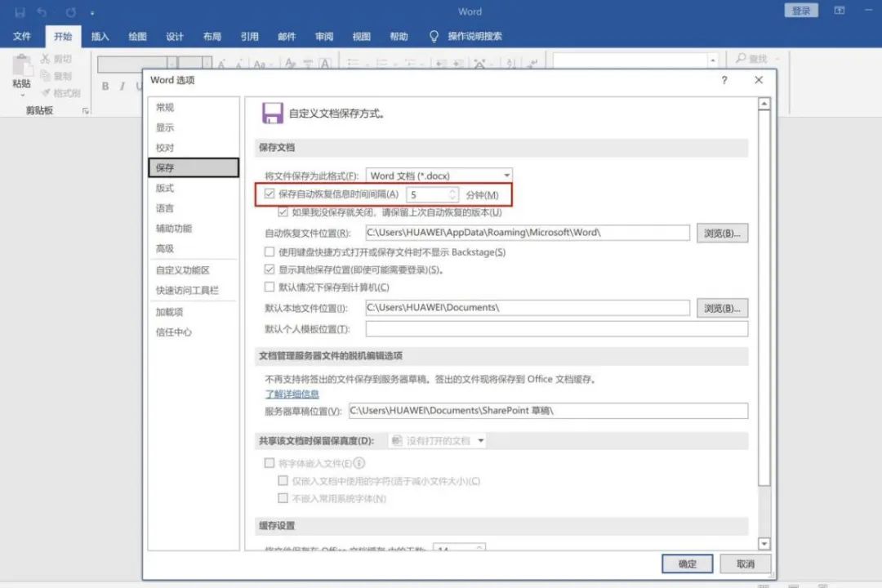Toggle 默认情况下保存到计算机 checkbox

tap(269, 287)
